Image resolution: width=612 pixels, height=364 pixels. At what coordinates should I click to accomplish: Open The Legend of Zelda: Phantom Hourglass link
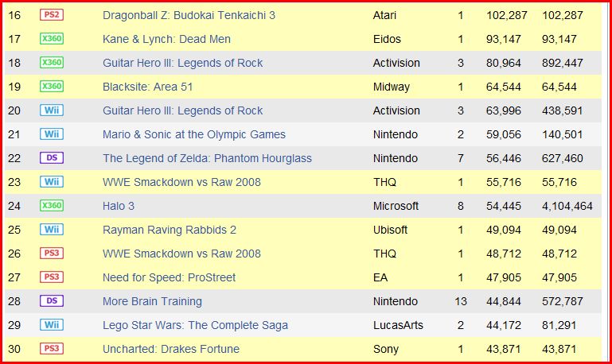207,158
